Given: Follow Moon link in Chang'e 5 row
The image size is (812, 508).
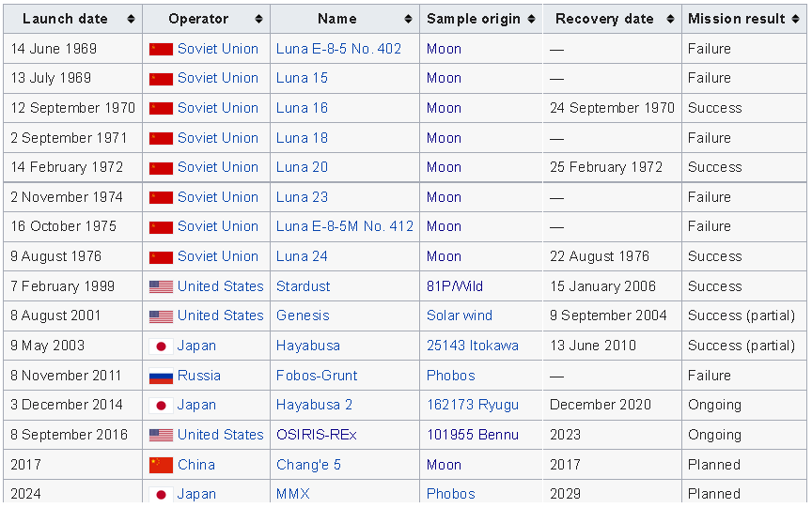Looking at the screenshot, I should [x=444, y=465].
